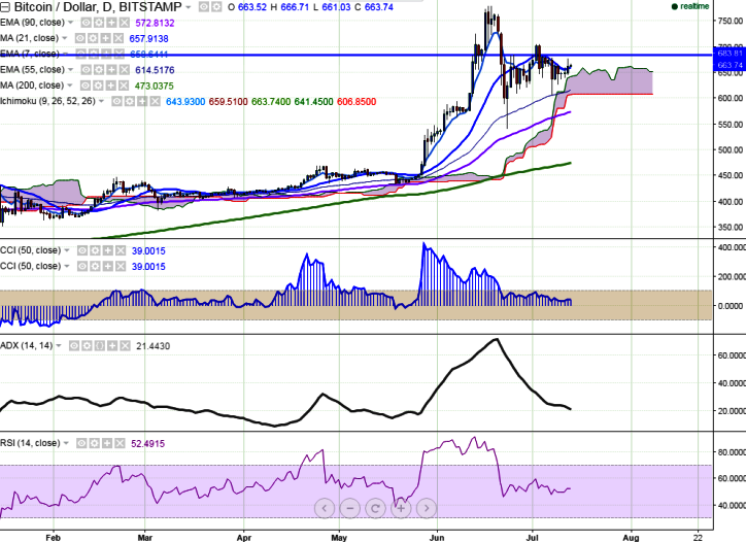Open settings gear for MA (200, close)
This screenshot has height=542, width=746.
tap(98, 86)
